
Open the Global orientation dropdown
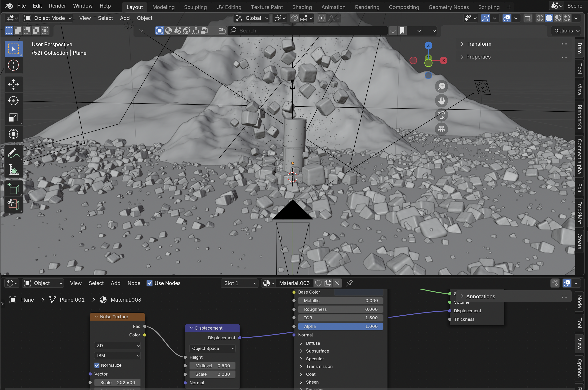click(x=252, y=18)
